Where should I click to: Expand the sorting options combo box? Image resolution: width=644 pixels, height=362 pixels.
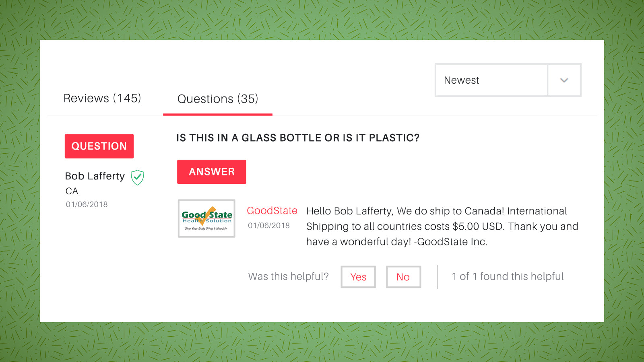[507, 80]
